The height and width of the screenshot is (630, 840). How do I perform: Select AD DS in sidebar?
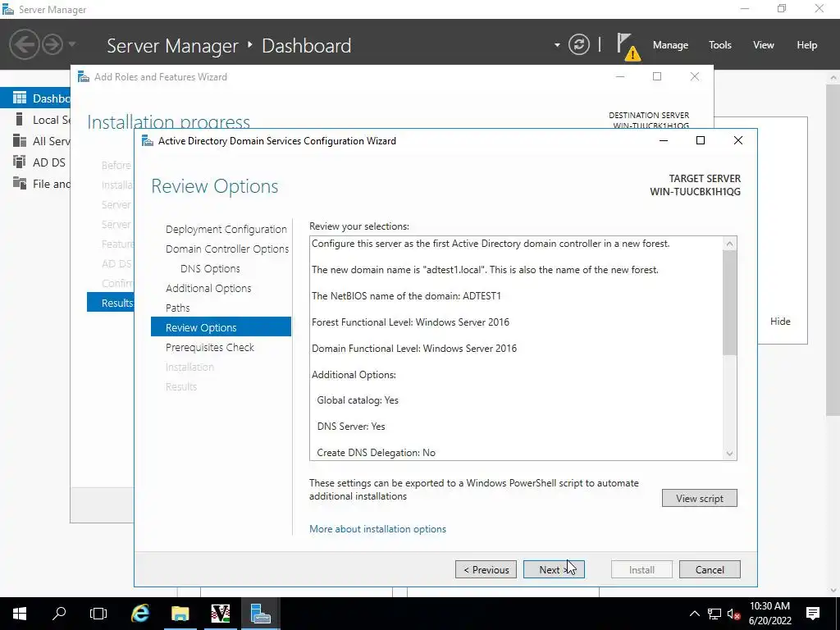(35, 162)
